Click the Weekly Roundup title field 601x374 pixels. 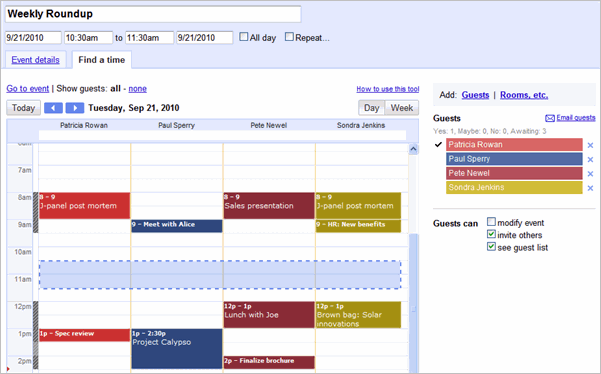point(153,14)
